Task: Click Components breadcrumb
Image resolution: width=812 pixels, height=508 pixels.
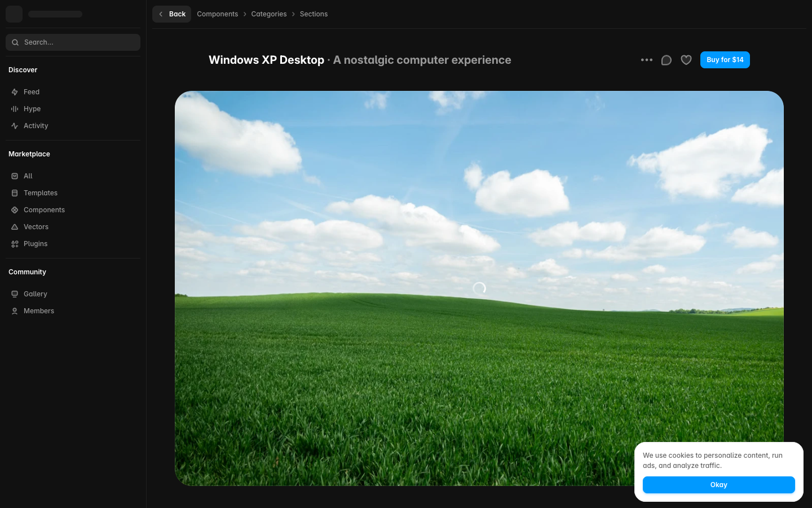Action: [x=217, y=14]
